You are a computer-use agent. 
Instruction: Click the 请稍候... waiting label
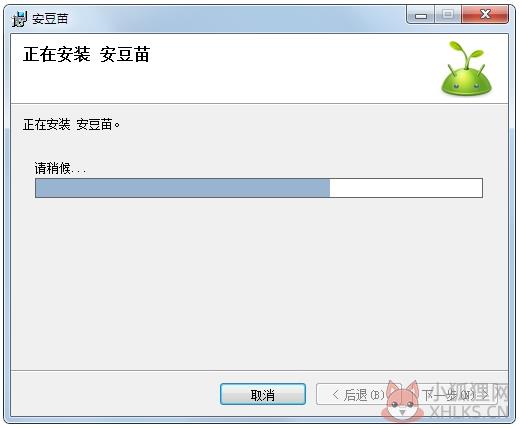point(60,168)
